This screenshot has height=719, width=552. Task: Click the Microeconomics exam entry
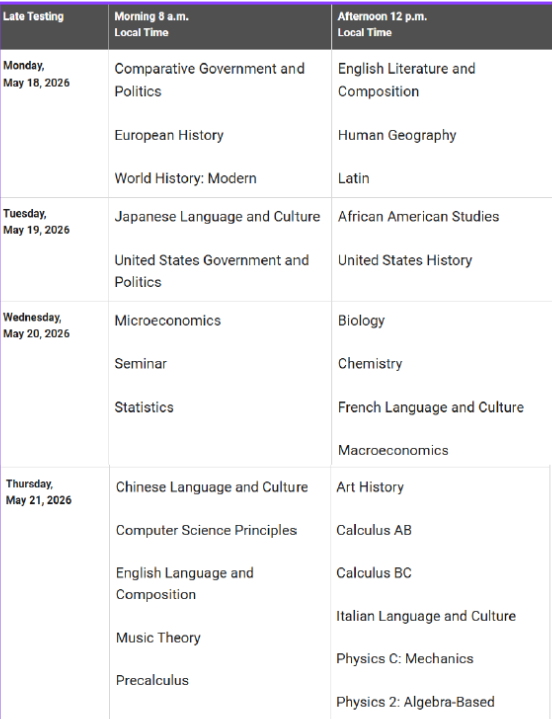[167, 321]
